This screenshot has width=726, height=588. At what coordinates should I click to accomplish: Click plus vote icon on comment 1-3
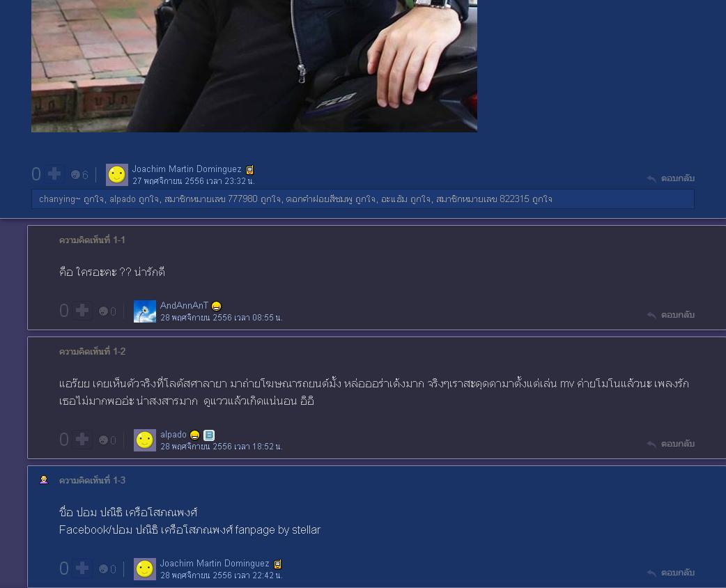[82, 568]
